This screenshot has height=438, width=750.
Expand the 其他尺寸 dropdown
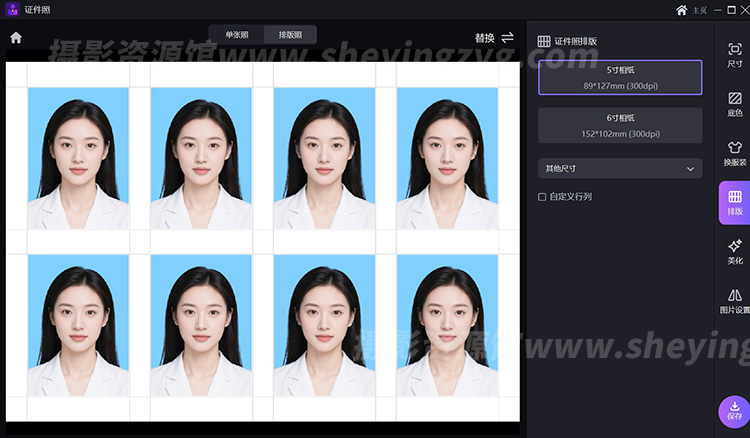(619, 168)
